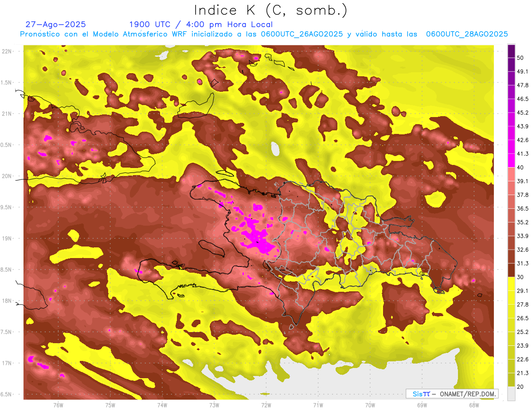Click the '73W' longitude axis label
The width and height of the screenshot is (532, 411).
pyautogui.click(x=214, y=405)
